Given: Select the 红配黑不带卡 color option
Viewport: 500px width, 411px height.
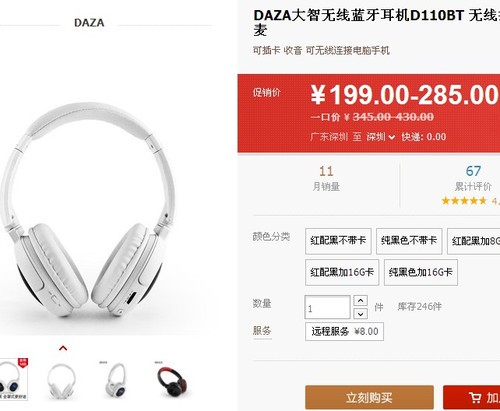Looking at the screenshot, I should click(338, 241).
